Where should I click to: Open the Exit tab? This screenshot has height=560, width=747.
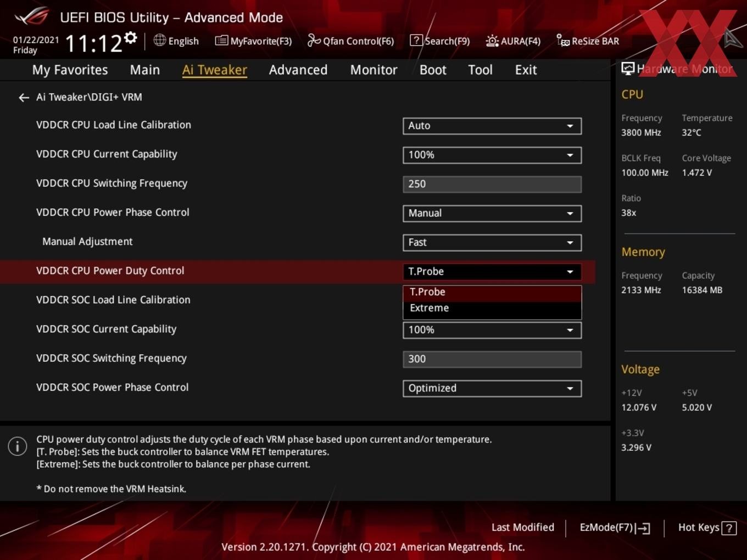click(x=526, y=70)
